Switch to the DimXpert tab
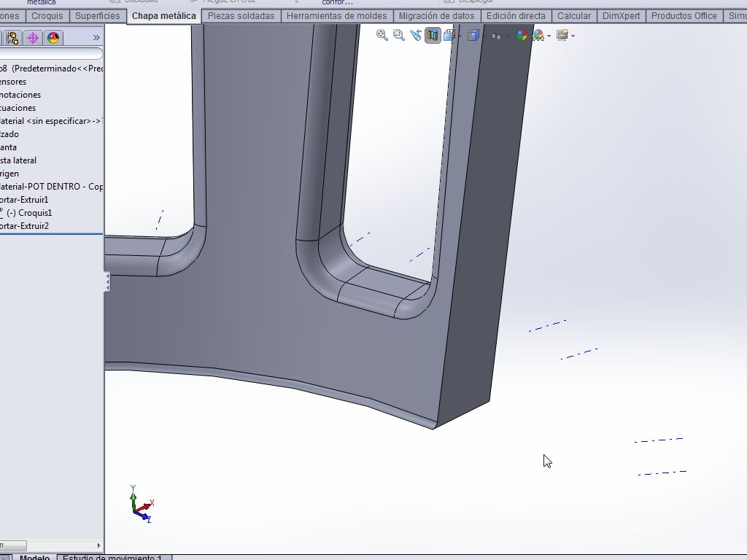Viewport: 747px width, 560px height. 622,16
